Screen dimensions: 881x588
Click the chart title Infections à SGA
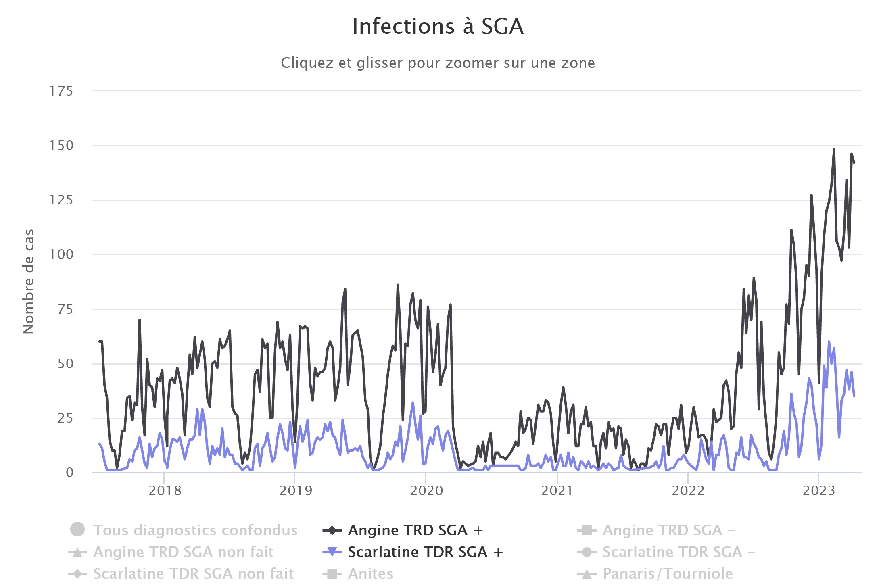coord(438,27)
